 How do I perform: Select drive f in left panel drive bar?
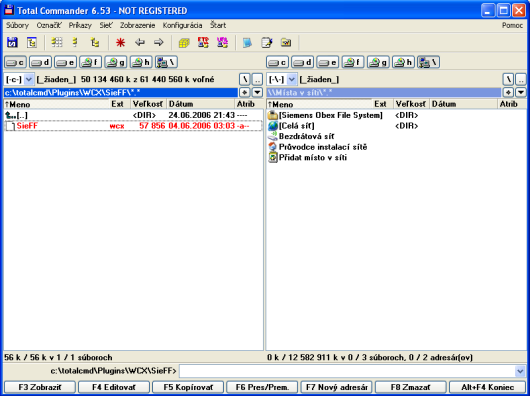[x=91, y=62]
